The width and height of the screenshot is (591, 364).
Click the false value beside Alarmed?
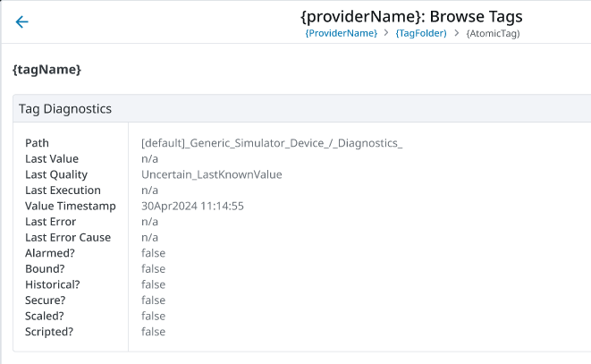pos(154,253)
